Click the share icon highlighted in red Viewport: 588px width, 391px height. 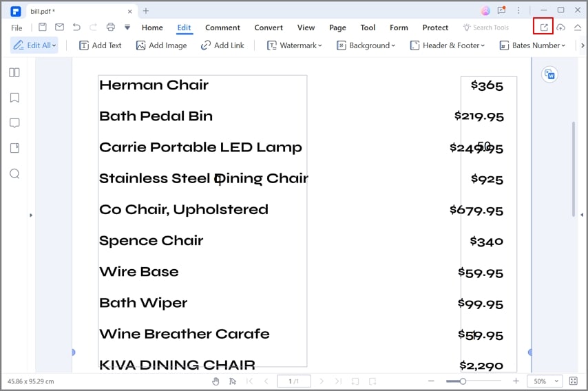(544, 28)
